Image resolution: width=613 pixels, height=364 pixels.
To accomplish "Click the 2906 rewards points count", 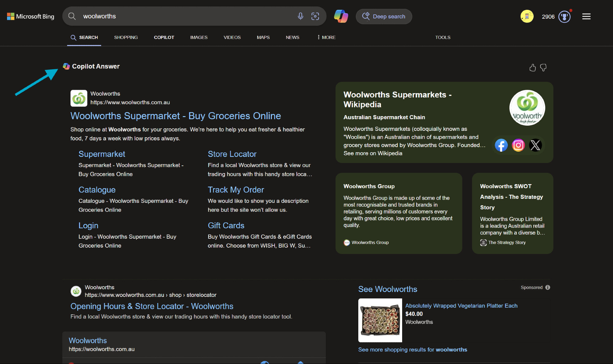I will tap(548, 17).
